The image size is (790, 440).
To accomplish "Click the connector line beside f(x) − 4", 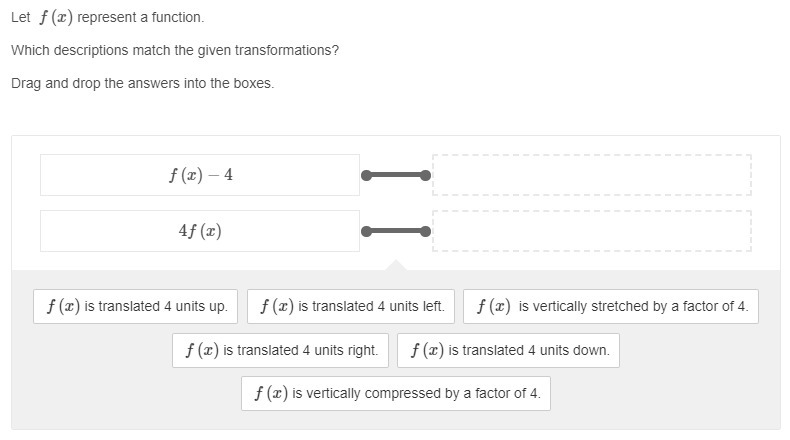I will tap(396, 175).
